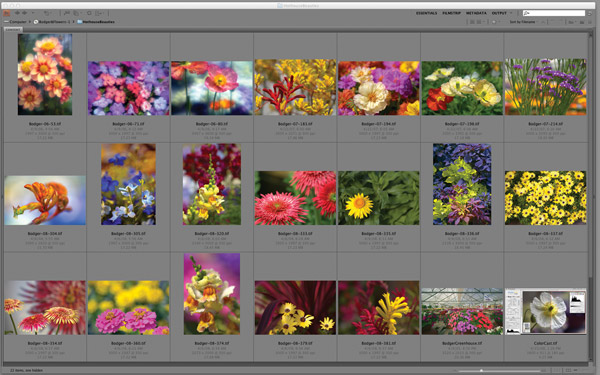Click filename label Badger-06-53.tif
This screenshot has width=600, height=375.
tap(45, 124)
